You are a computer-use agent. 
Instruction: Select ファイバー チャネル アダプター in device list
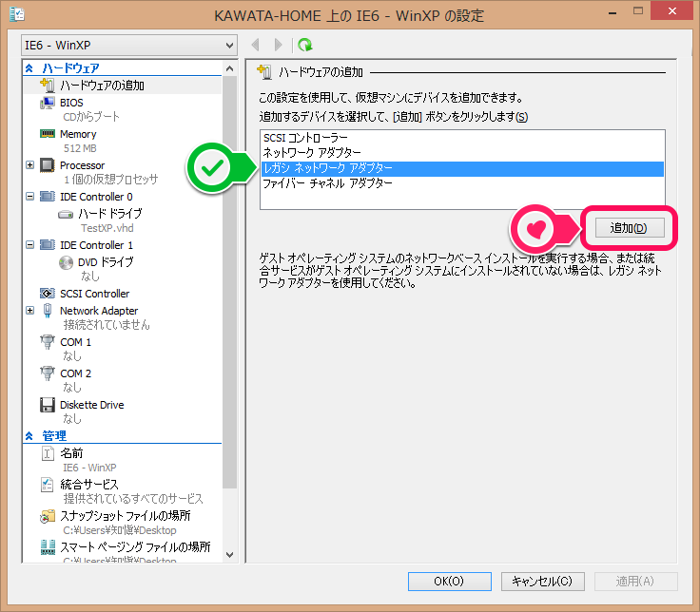pyautogui.click(x=462, y=183)
